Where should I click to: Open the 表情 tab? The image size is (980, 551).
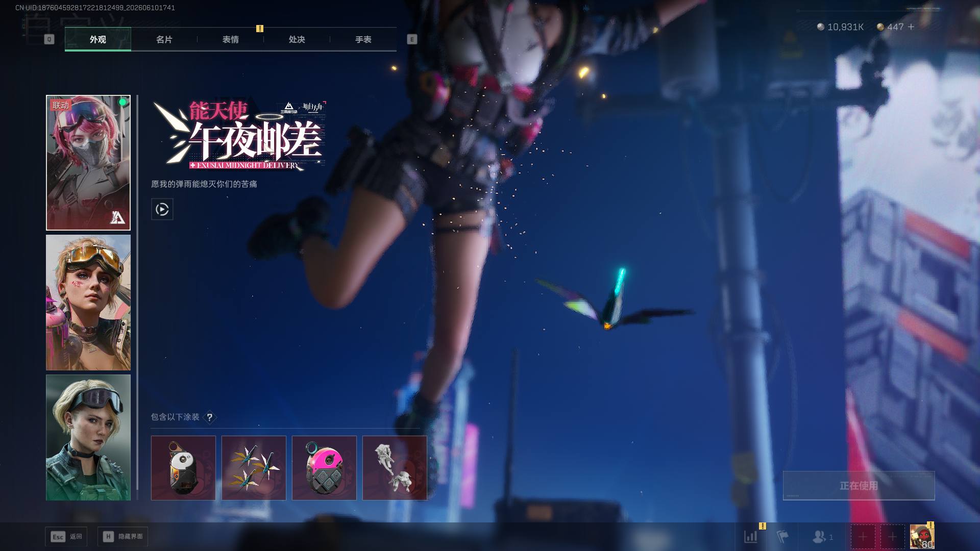[x=230, y=39]
